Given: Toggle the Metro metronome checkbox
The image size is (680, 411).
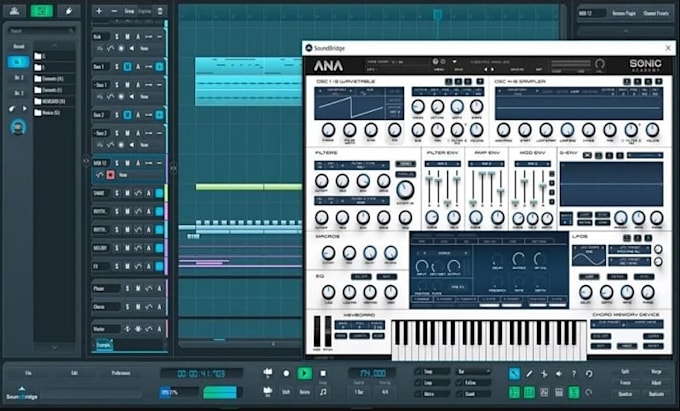Looking at the screenshot, I should tap(418, 394).
